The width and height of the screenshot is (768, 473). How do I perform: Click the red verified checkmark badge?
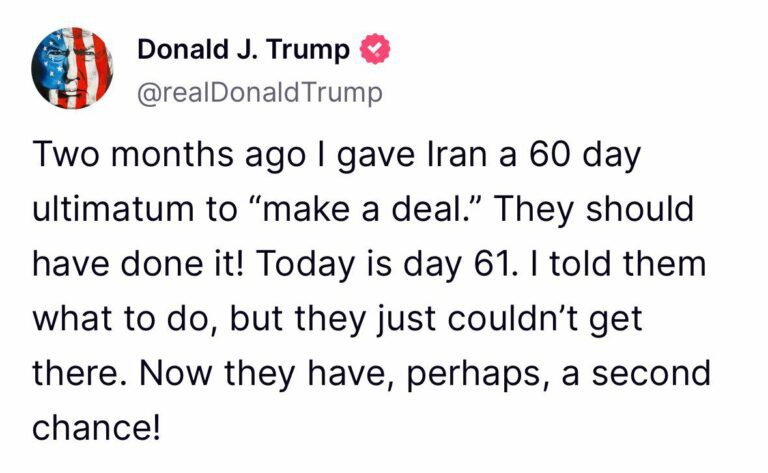(x=375, y=49)
